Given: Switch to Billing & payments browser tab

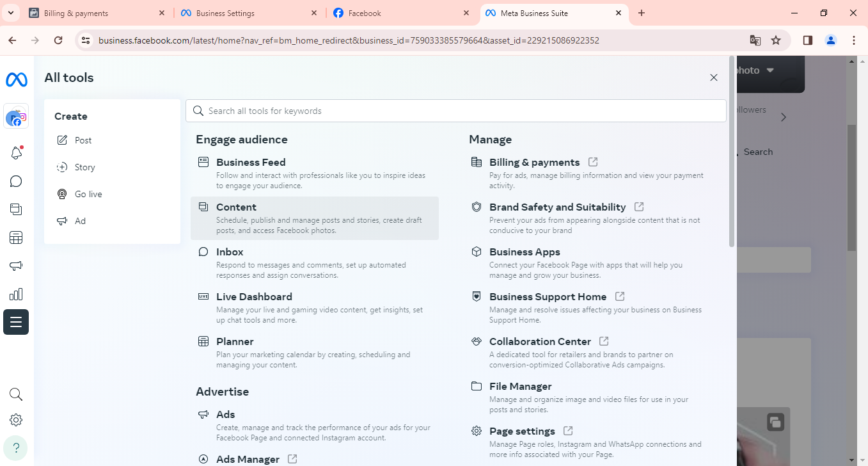Looking at the screenshot, I should point(97,13).
